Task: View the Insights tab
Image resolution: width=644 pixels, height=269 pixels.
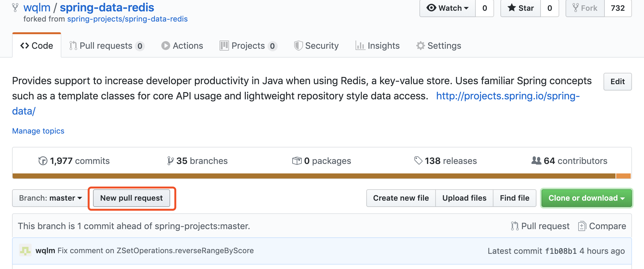Action: 378,46
